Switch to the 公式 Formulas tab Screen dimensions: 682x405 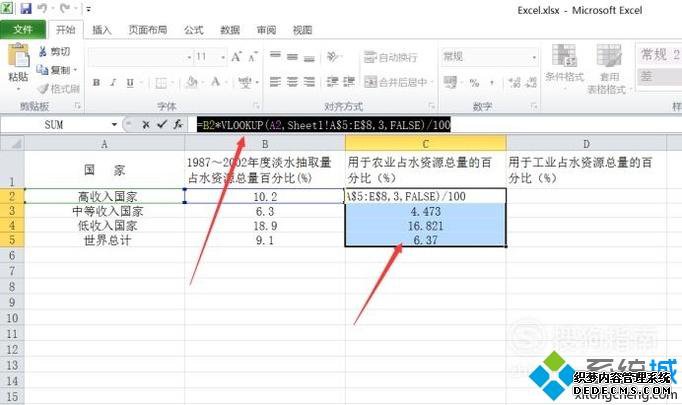coord(194,30)
